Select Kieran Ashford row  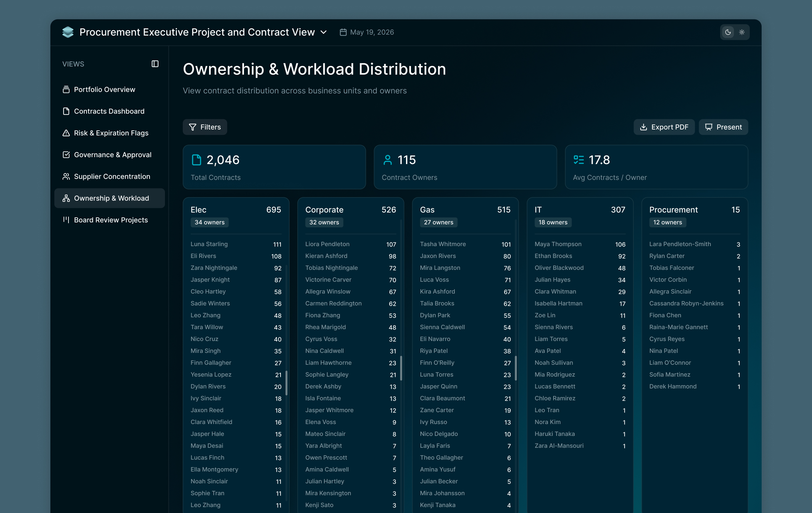350,256
